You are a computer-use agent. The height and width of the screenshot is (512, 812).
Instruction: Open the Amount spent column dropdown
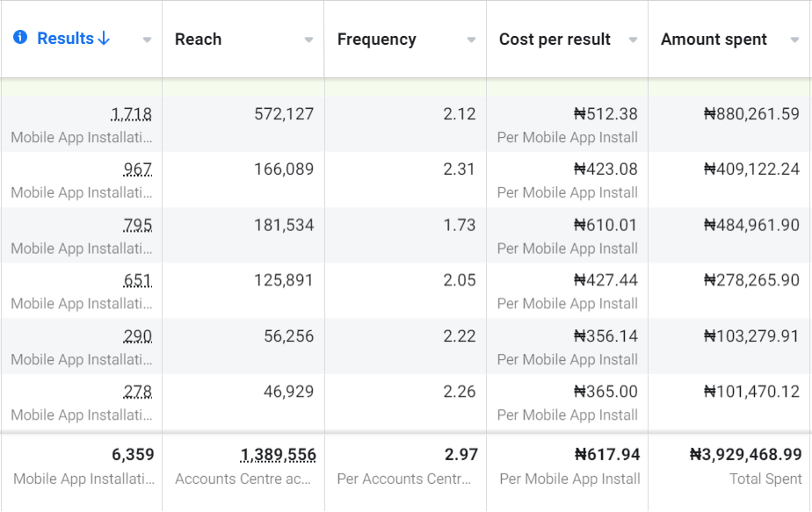[794, 40]
